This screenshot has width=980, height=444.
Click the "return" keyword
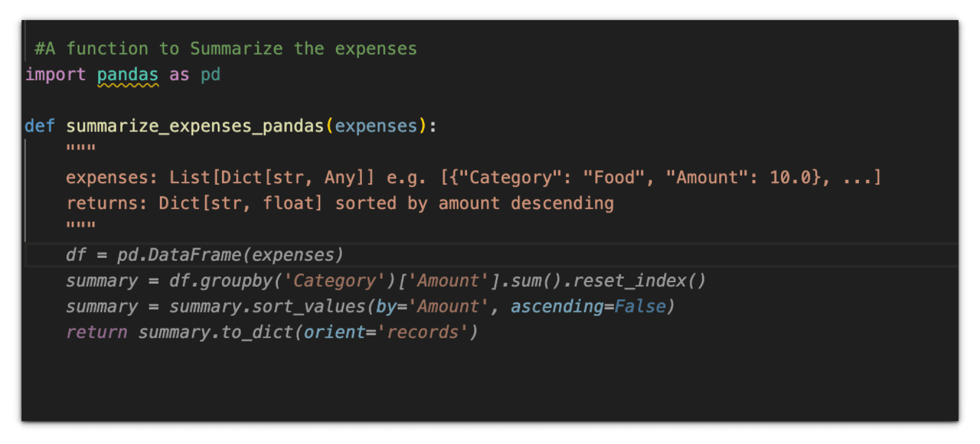[x=97, y=332]
